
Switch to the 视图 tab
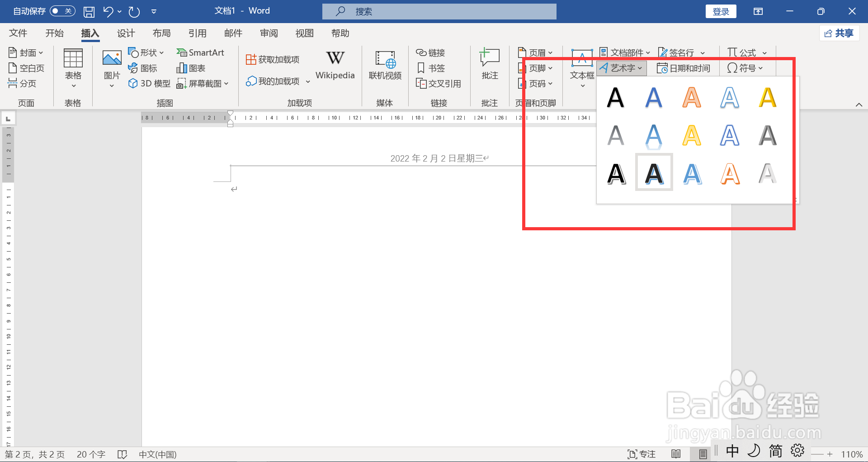[304, 33]
